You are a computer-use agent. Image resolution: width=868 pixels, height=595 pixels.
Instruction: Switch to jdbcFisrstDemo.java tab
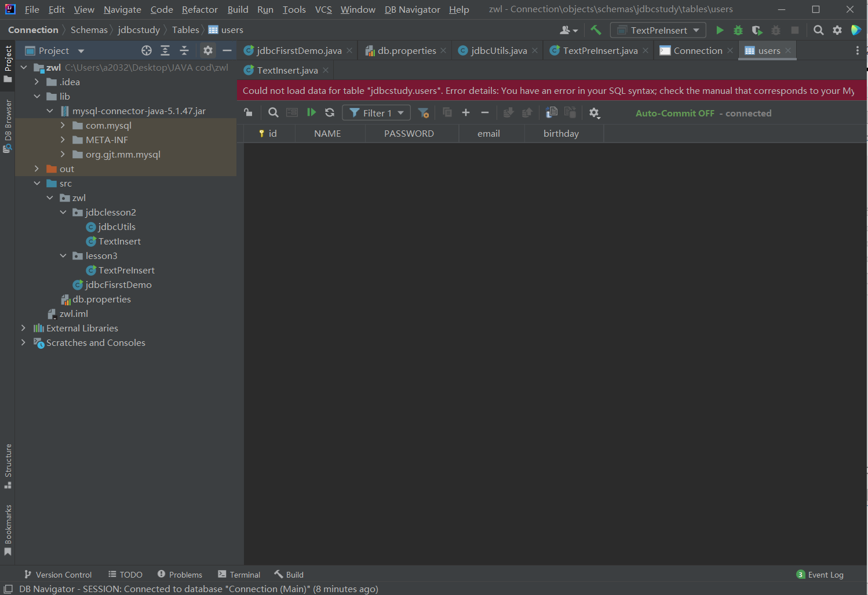coord(299,50)
